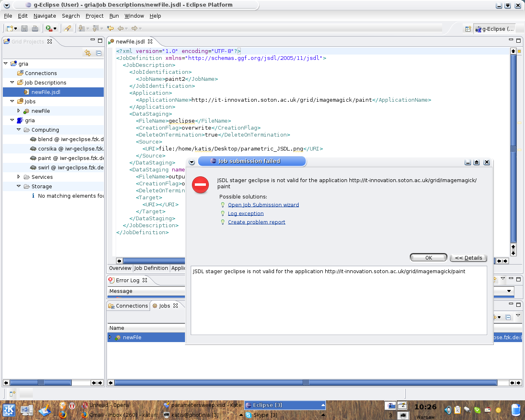
Task: Close the Grid Projects view tab
Action: click(x=50, y=41)
